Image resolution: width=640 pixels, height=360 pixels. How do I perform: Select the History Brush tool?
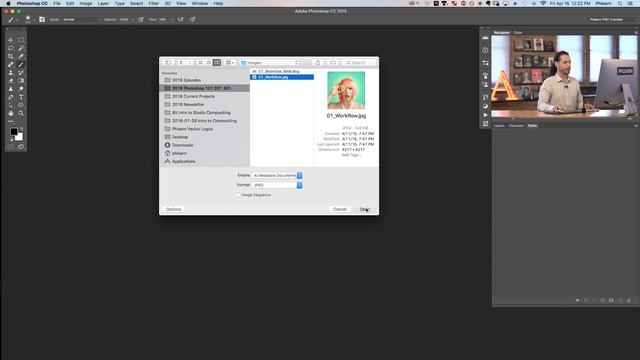point(21,73)
